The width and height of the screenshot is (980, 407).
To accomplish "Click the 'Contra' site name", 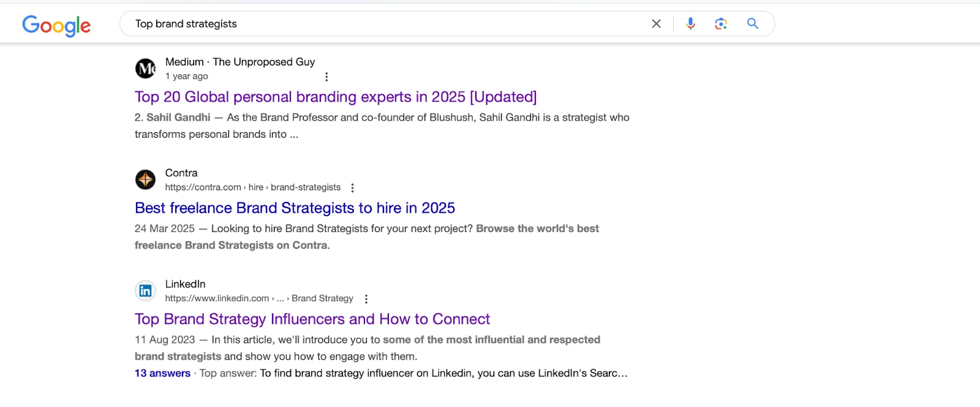I will (x=181, y=173).
